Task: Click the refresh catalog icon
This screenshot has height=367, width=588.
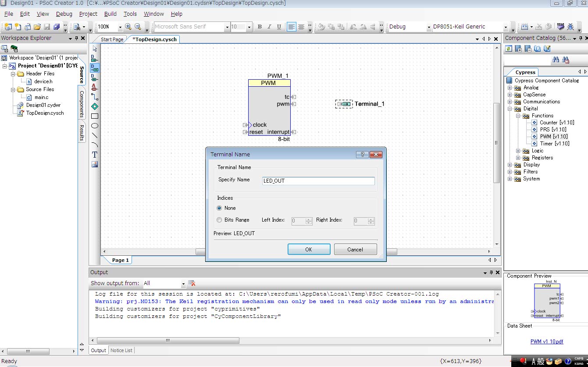Action: [509, 49]
